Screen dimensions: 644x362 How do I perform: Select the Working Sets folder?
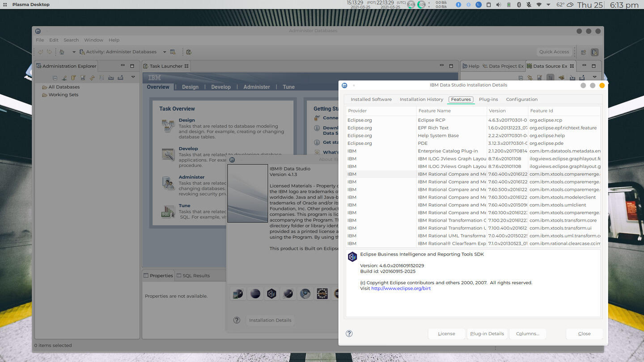coord(60,95)
